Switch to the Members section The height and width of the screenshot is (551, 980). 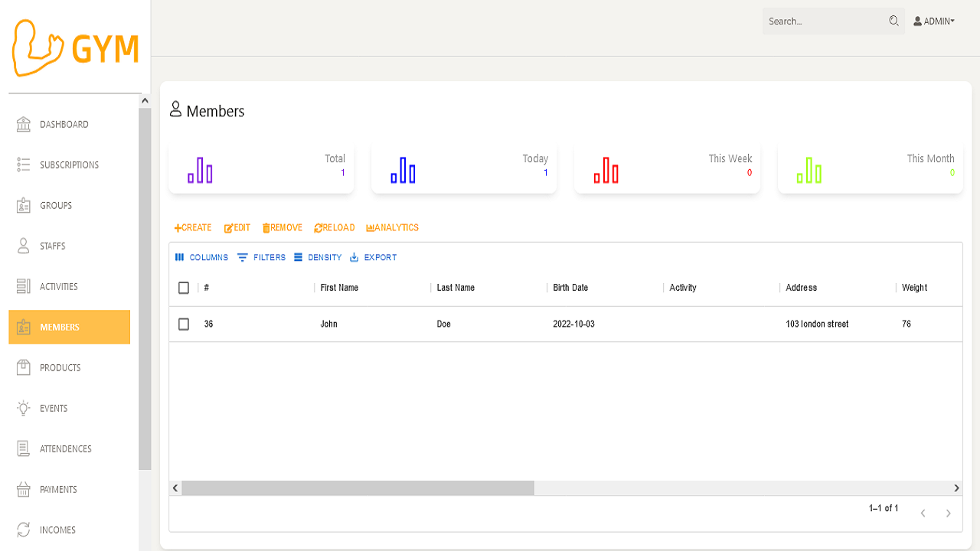[60, 327]
